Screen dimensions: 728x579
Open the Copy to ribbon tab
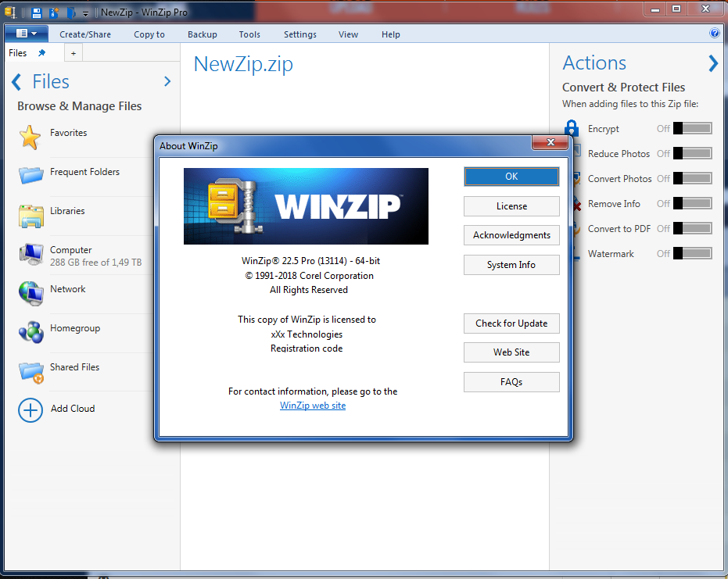click(x=149, y=34)
